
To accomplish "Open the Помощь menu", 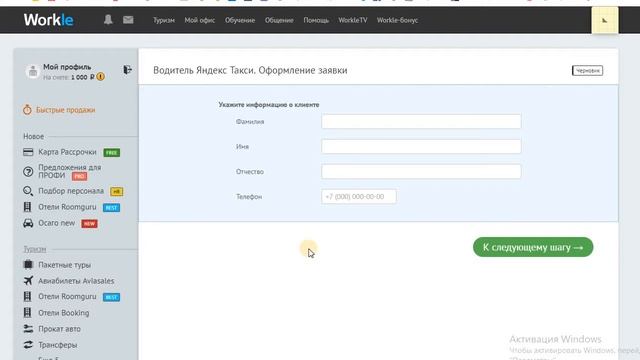I will [x=316, y=20].
